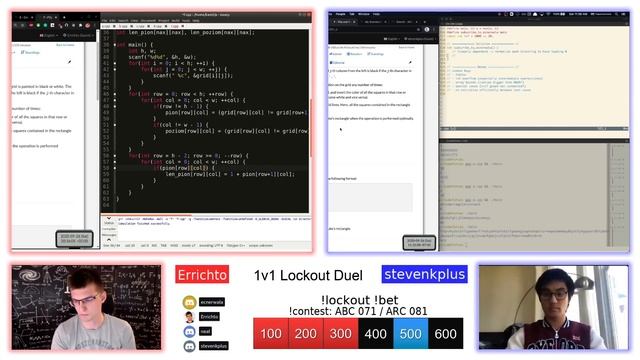Viewport: 640px width, 360px height.
Task: Click the scroll-down arrow in Geany message panel
Action: click(109, 218)
